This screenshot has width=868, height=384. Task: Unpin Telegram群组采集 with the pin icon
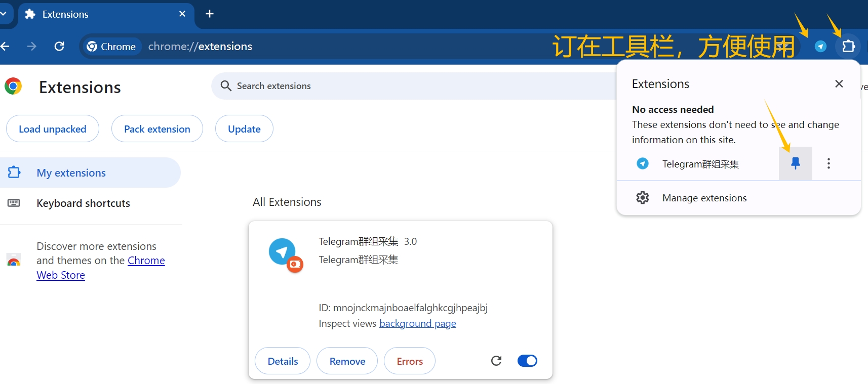point(796,163)
